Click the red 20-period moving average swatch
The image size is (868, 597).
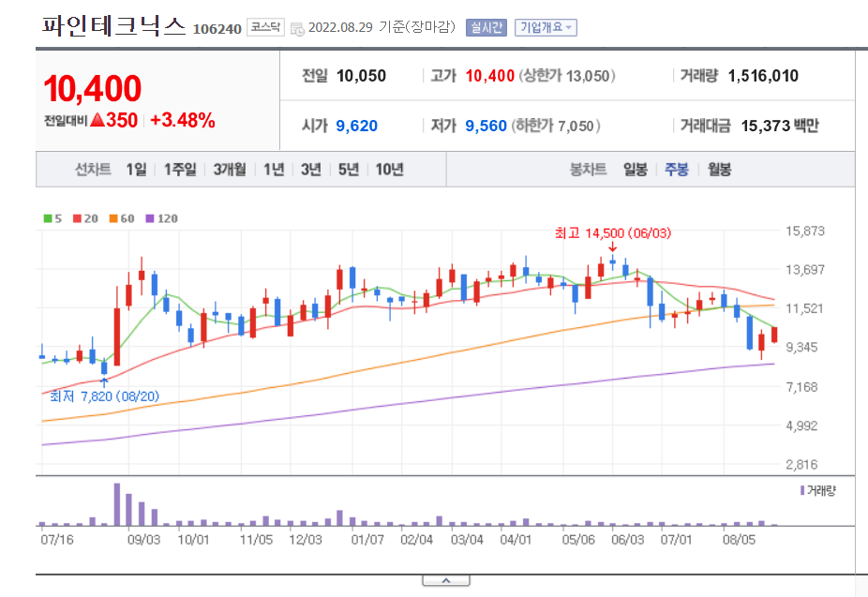pyautogui.click(x=77, y=218)
